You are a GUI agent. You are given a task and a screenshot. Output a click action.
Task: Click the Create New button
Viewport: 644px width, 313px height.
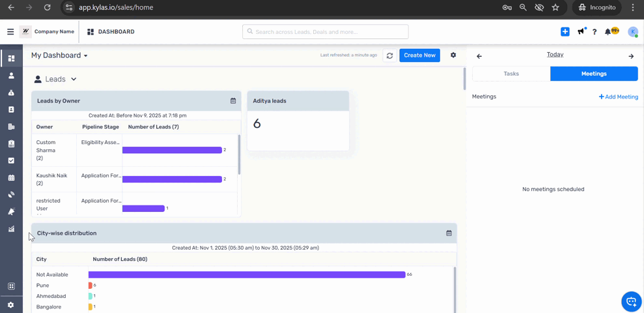[x=419, y=55]
